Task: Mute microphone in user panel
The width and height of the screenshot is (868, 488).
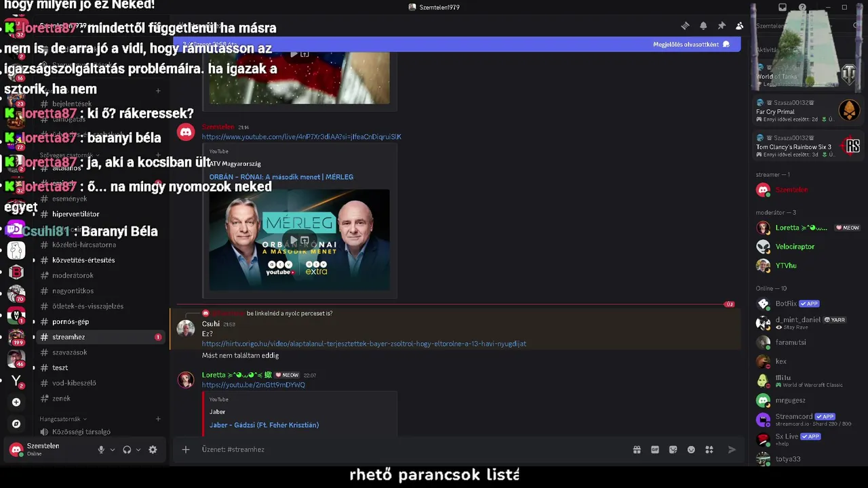Action: click(x=101, y=449)
